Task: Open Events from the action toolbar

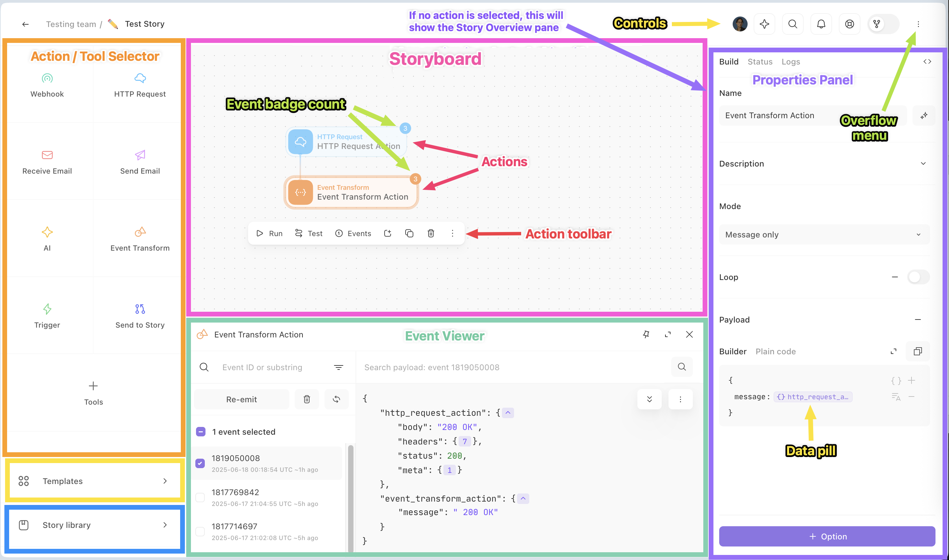Action: click(x=353, y=233)
